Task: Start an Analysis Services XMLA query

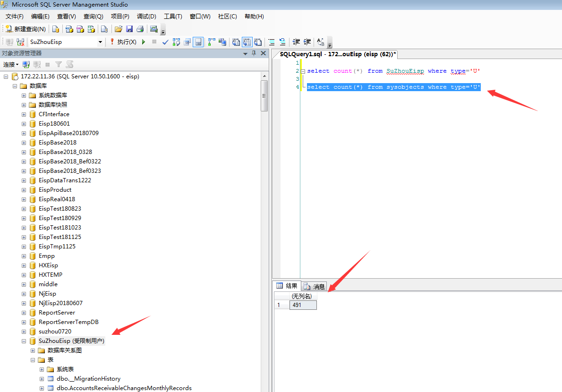Action: point(92,29)
